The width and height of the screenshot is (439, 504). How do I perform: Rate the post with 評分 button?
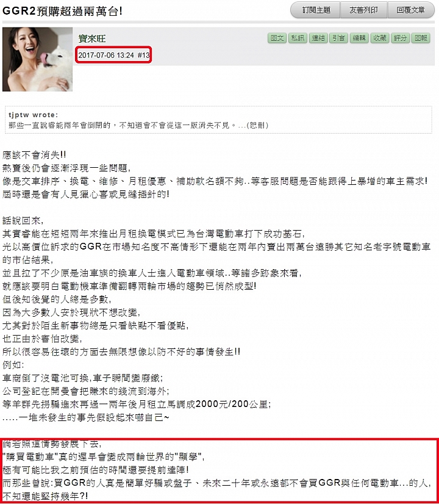click(x=400, y=38)
